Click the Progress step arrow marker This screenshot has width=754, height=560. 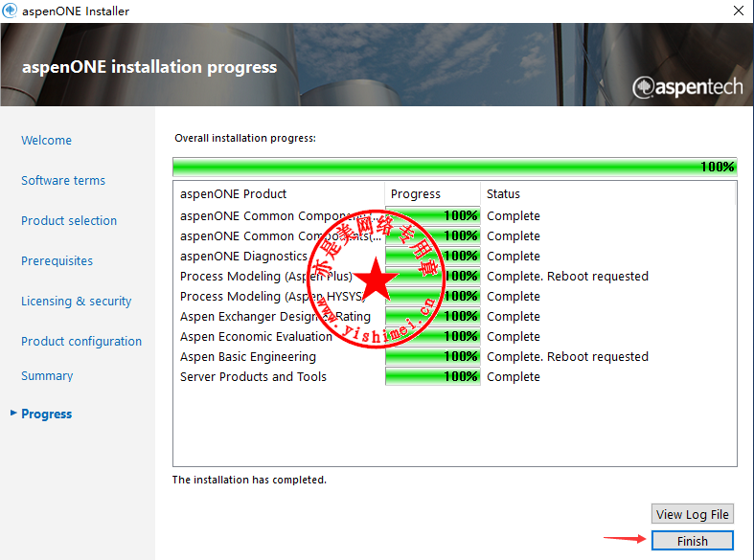[13, 413]
